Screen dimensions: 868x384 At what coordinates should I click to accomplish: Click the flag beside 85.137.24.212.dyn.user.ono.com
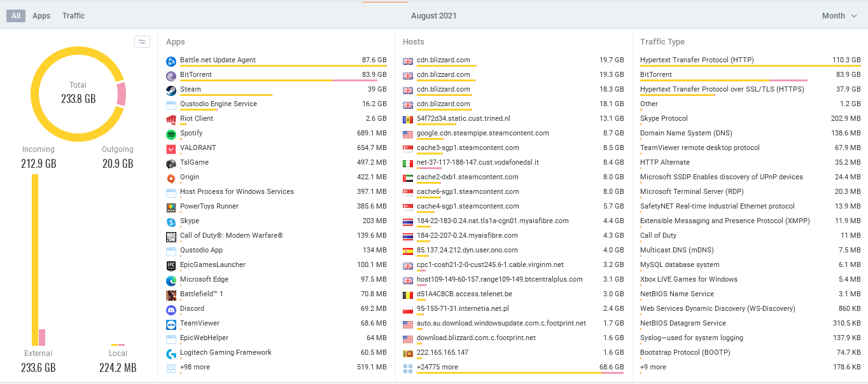tap(408, 251)
